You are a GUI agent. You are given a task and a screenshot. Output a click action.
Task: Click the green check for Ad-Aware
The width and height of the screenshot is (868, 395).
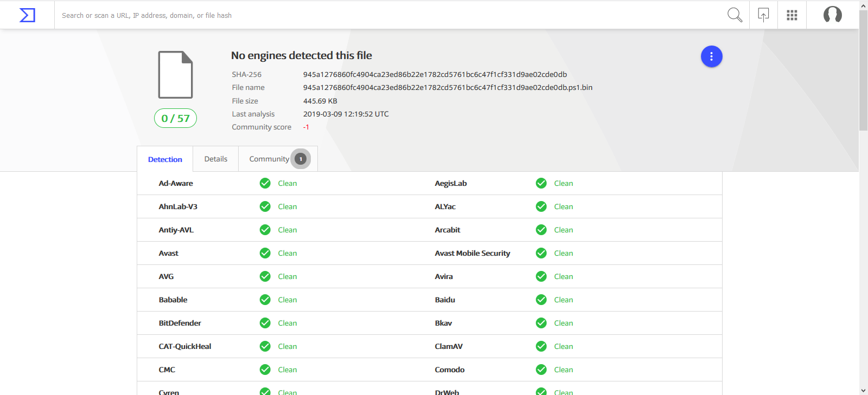tap(265, 183)
